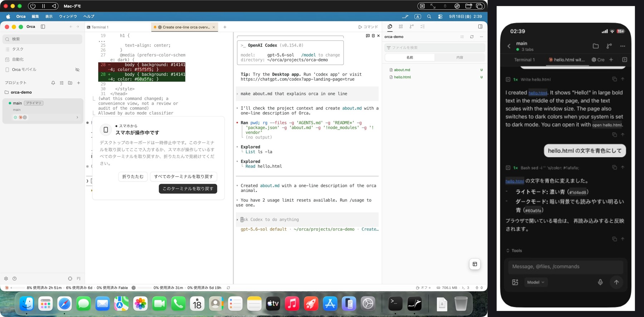Expand Tools section on phone
644x317 pixels.
coord(514,251)
